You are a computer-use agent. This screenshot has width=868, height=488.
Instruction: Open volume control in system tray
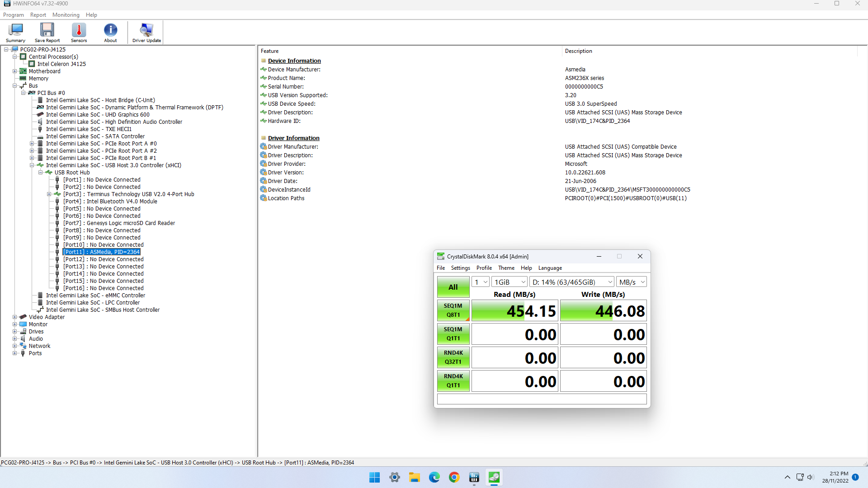(x=810, y=477)
